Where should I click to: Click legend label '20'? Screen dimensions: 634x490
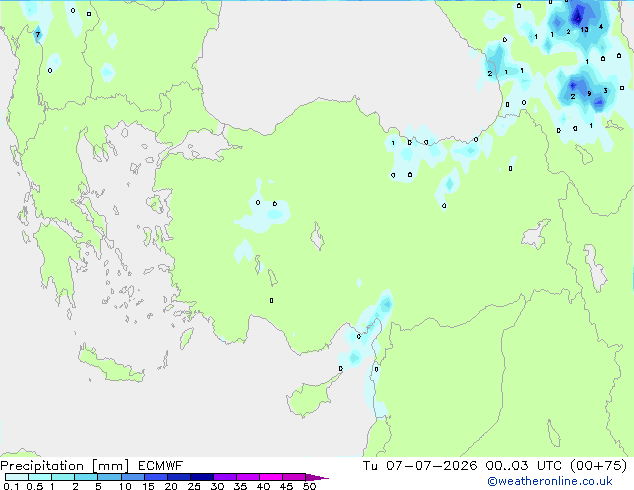(x=171, y=486)
